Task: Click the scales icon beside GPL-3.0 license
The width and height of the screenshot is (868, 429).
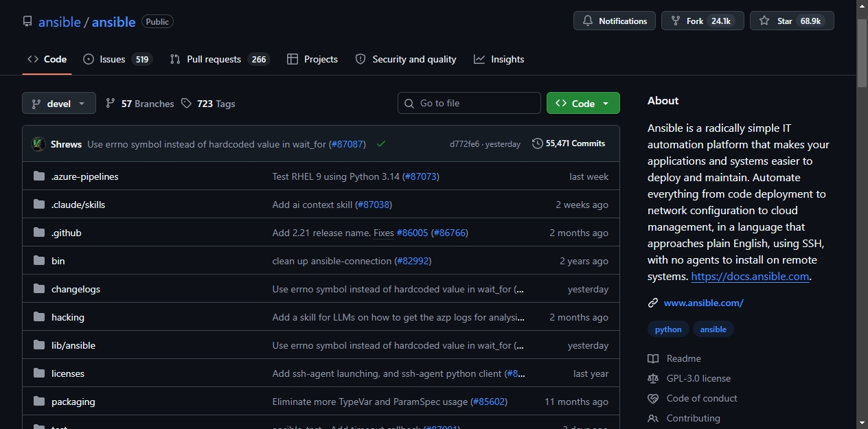Action: tap(653, 378)
